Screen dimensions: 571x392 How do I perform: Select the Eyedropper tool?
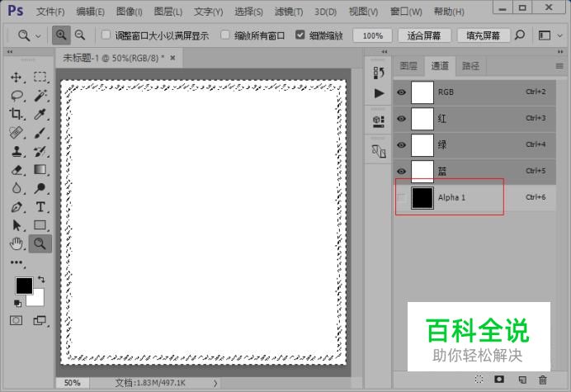(x=40, y=114)
